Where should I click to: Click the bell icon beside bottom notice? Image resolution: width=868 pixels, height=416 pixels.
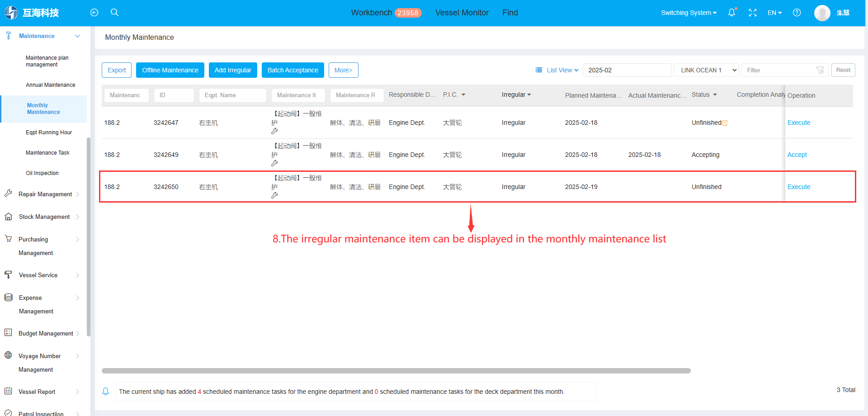pyautogui.click(x=106, y=392)
